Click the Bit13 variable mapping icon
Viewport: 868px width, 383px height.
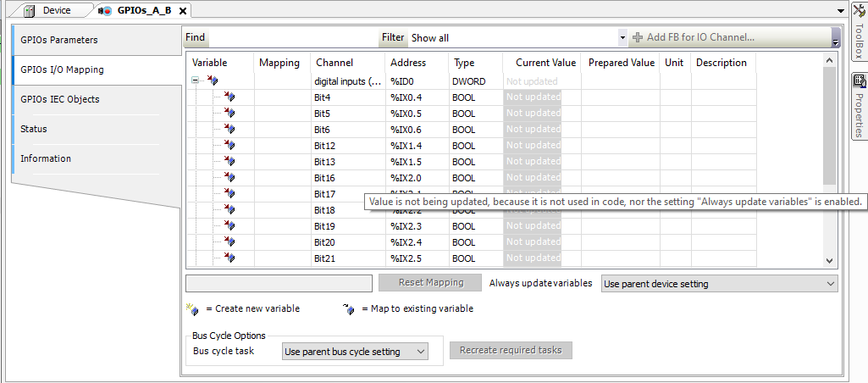[229, 162]
